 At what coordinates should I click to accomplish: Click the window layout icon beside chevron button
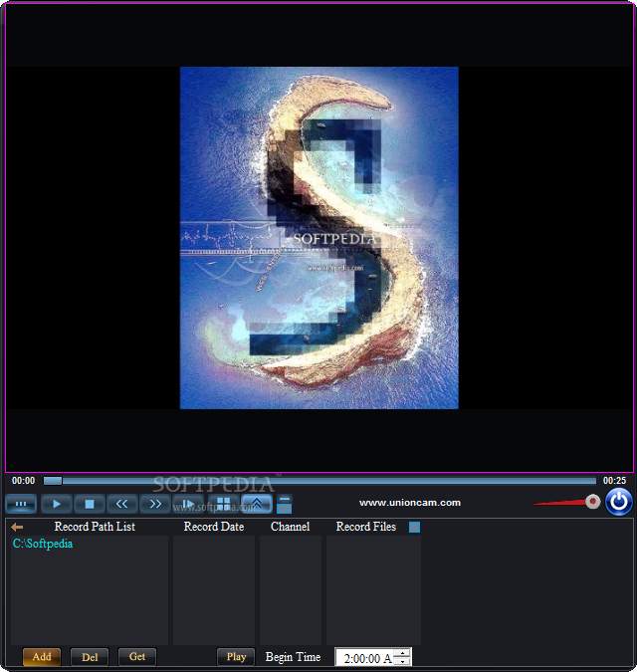click(284, 504)
